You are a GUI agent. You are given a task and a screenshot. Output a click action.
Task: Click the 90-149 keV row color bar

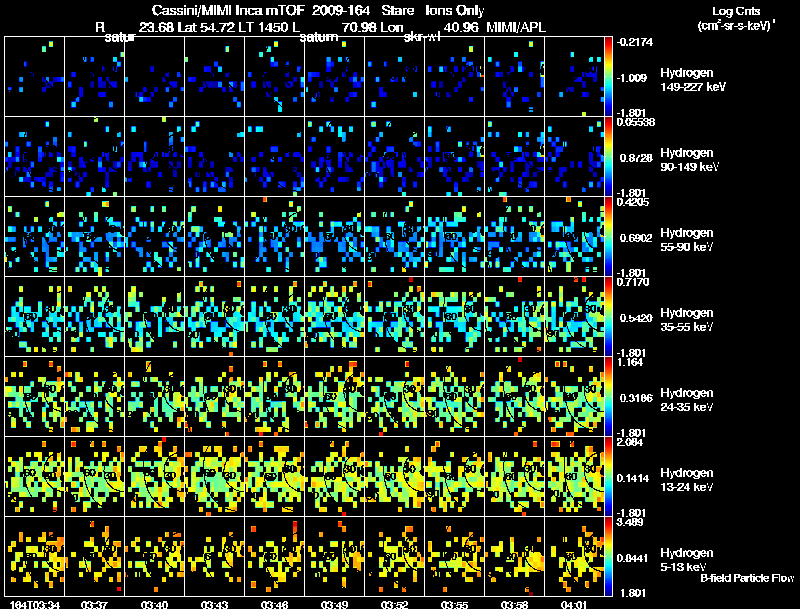[608, 157]
